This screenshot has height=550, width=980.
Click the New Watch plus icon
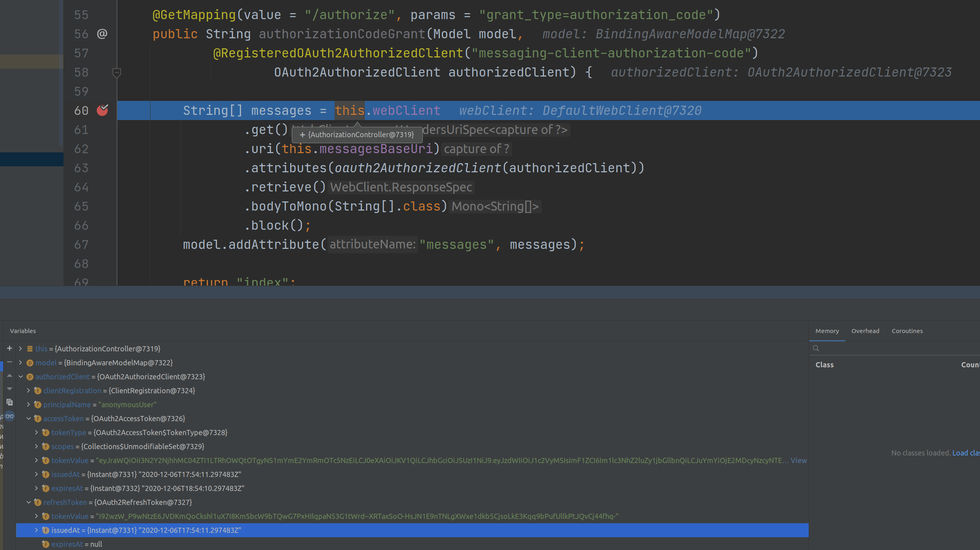click(x=10, y=348)
